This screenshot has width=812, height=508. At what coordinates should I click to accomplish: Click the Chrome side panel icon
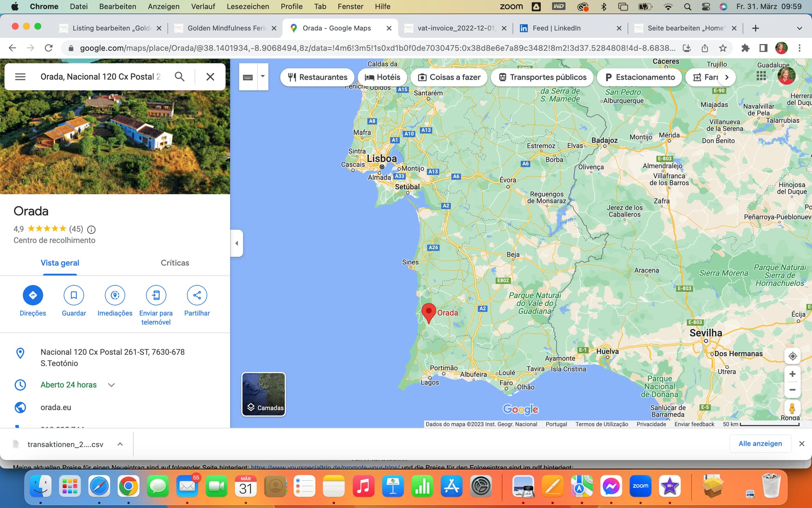(x=763, y=48)
